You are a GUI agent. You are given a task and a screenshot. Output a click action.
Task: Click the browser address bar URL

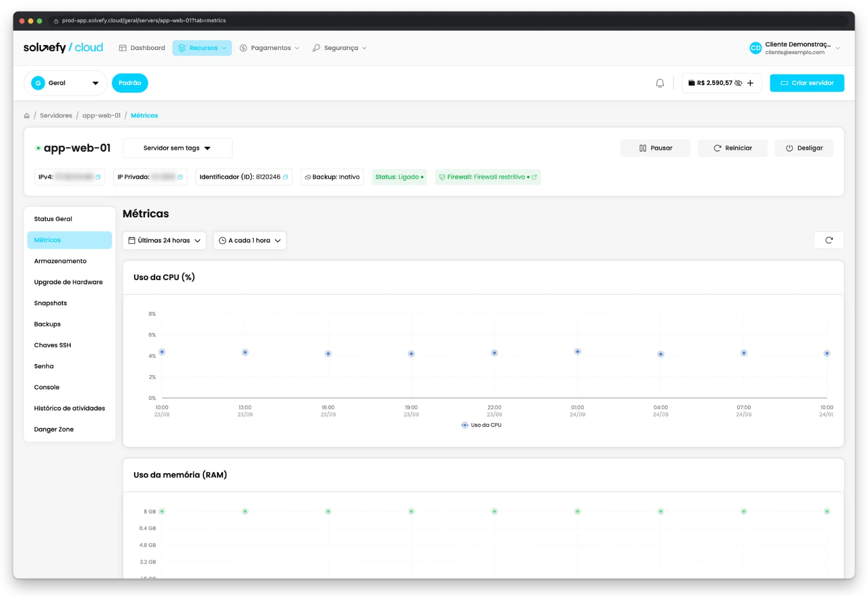tap(144, 21)
